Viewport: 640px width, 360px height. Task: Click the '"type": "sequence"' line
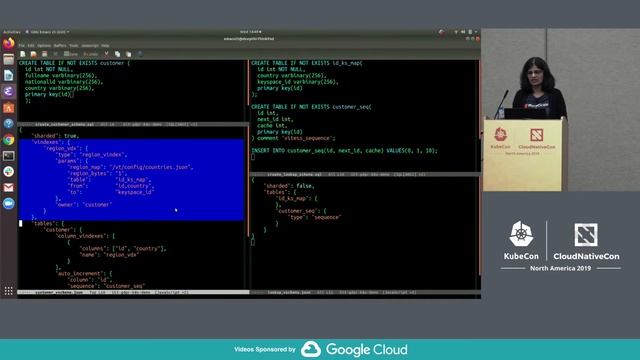[x=315, y=217]
